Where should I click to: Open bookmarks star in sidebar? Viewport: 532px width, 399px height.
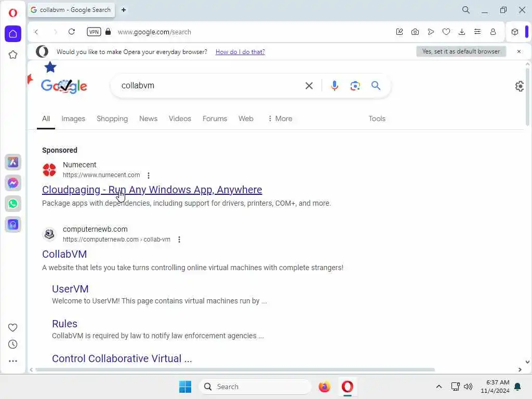click(13, 55)
